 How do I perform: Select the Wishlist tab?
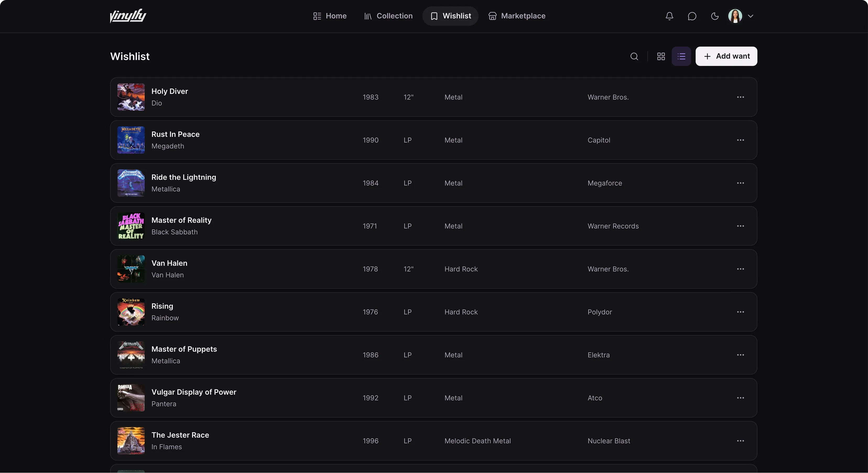click(x=450, y=16)
